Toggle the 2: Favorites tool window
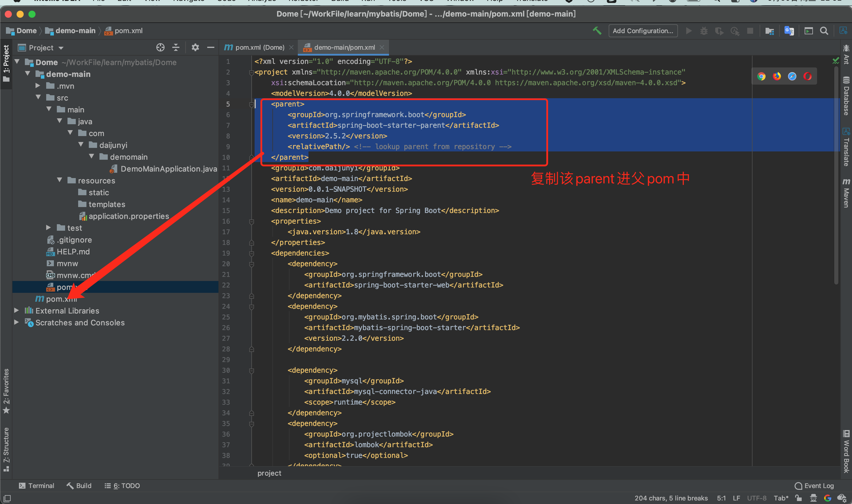Image resolution: width=852 pixels, height=504 pixels. click(6, 391)
